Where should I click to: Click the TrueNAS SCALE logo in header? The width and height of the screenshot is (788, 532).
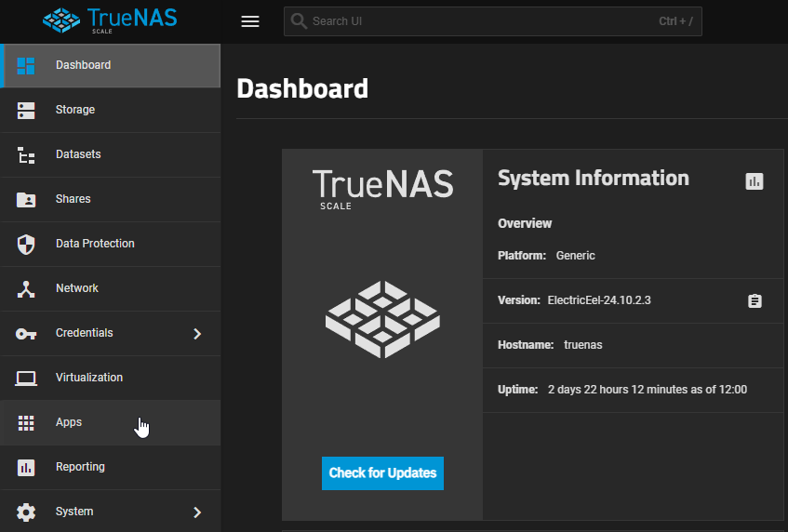click(110, 20)
